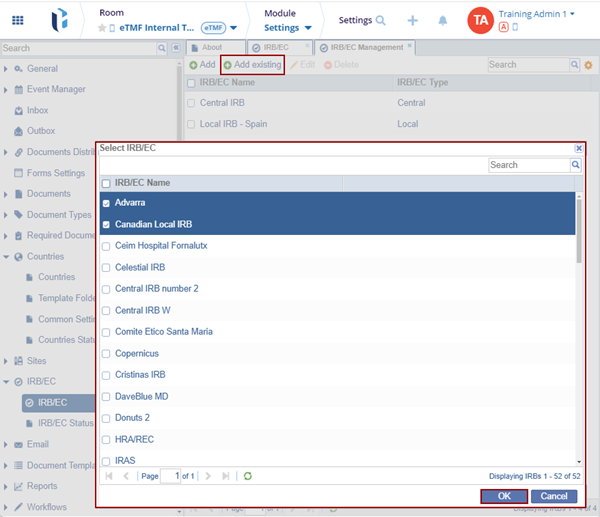Confirm selection with OK button
The height and width of the screenshot is (517, 600).
[x=504, y=496]
